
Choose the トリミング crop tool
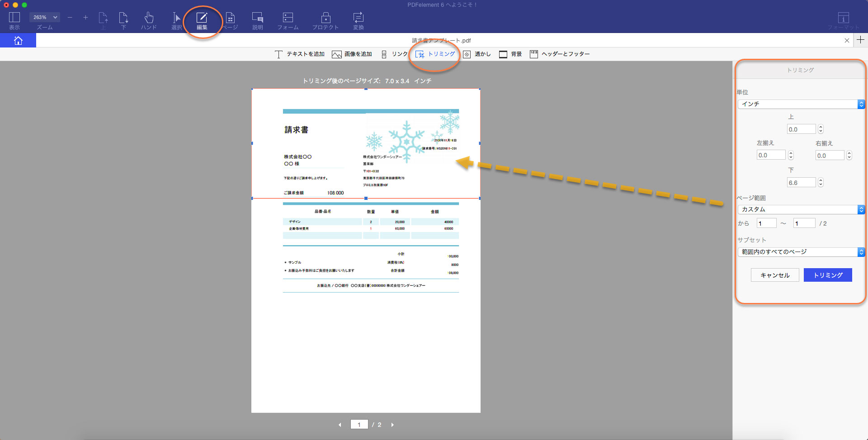click(435, 54)
